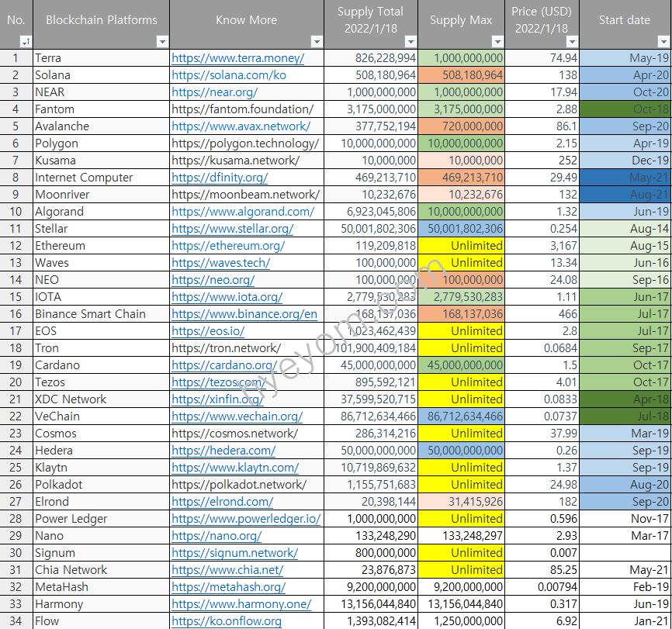672x629 pixels.
Task: Select Avalanche's 720,000,000 supply max cell
Action: [461, 126]
